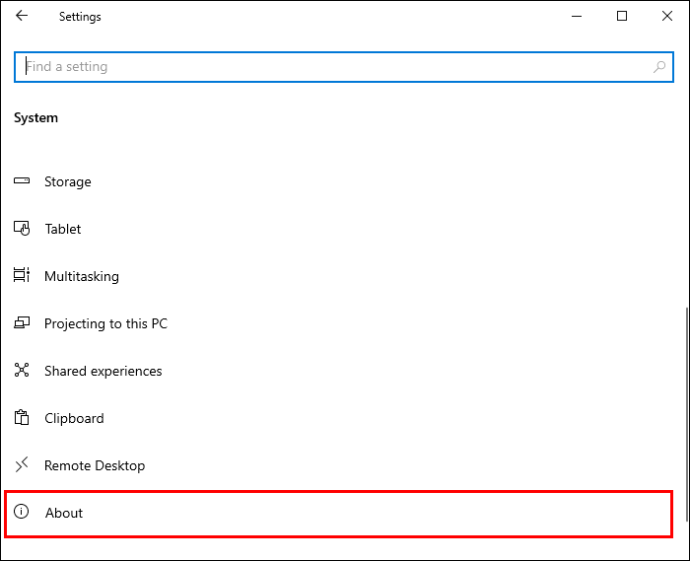Open Projecting to this PC settings
This screenshot has height=561, width=690.
106,324
